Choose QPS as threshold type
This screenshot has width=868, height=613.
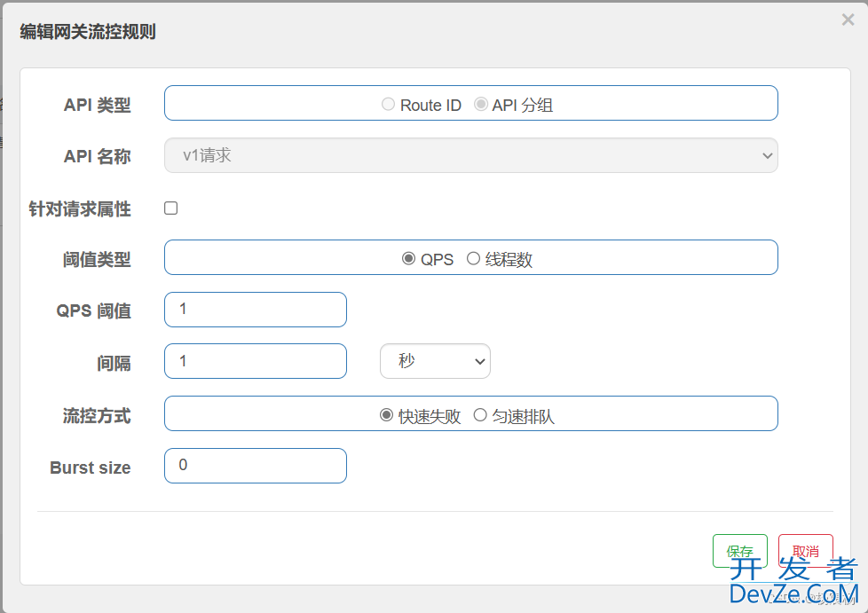click(408, 258)
